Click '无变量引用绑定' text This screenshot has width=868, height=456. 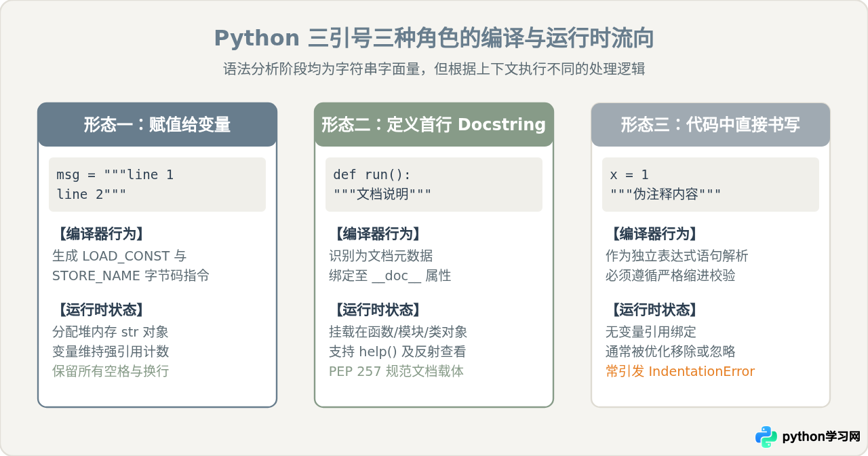tap(651, 332)
